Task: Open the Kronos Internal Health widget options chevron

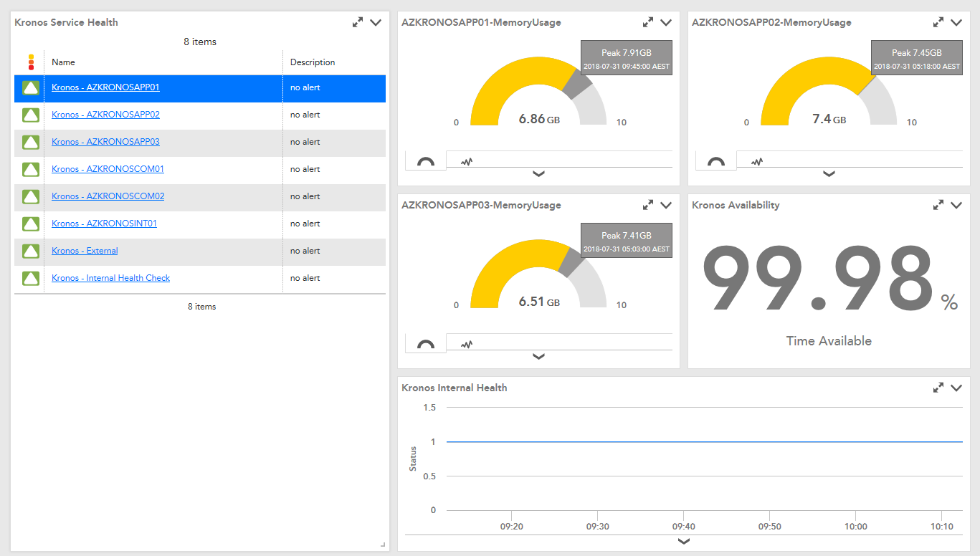Action: 956,388
